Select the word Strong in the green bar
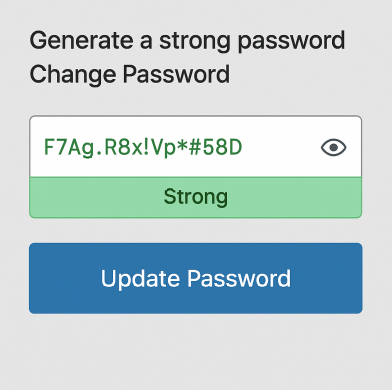This screenshot has width=392, height=390. pos(196,197)
